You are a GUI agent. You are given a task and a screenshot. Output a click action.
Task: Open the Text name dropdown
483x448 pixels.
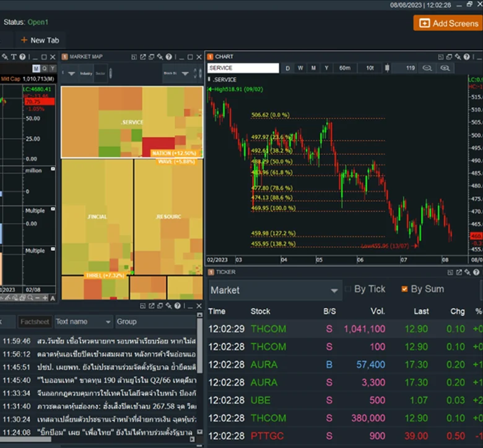coord(84,322)
